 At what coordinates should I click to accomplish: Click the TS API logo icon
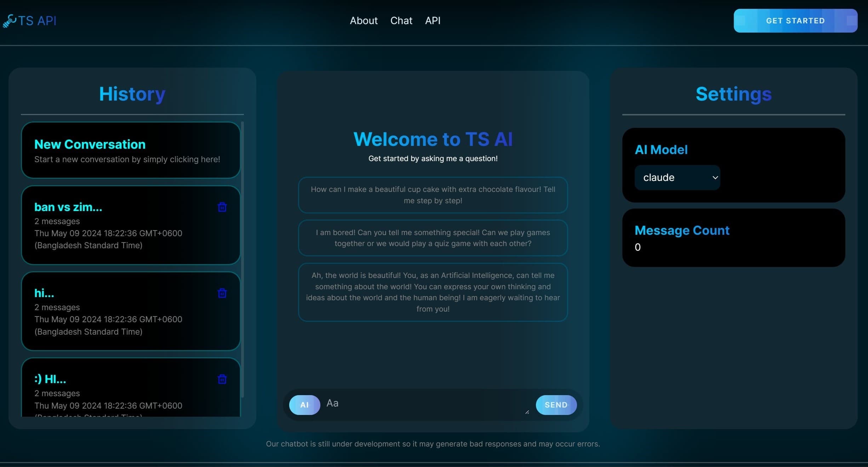[10, 21]
